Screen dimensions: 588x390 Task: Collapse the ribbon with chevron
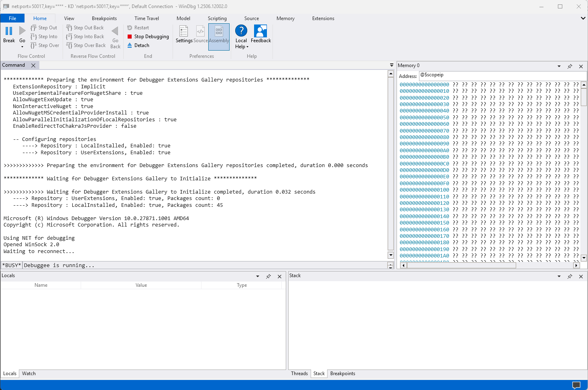(x=583, y=18)
